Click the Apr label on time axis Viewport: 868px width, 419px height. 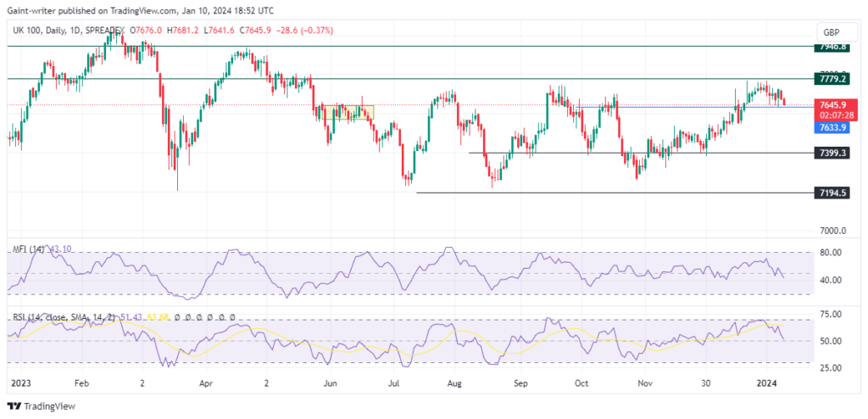point(206,383)
